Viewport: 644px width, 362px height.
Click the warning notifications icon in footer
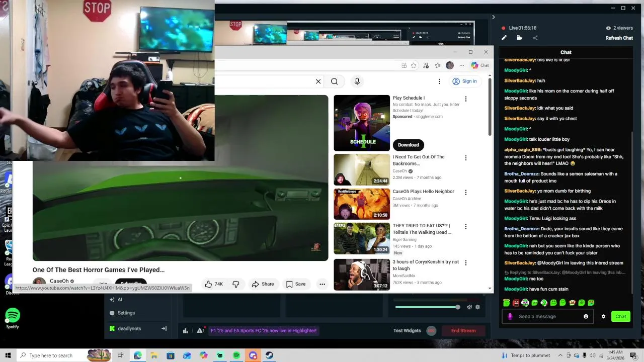(x=201, y=330)
